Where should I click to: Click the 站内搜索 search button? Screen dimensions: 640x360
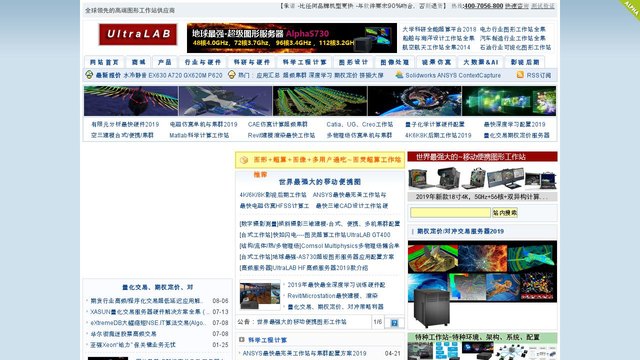pyautogui.click(x=505, y=213)
